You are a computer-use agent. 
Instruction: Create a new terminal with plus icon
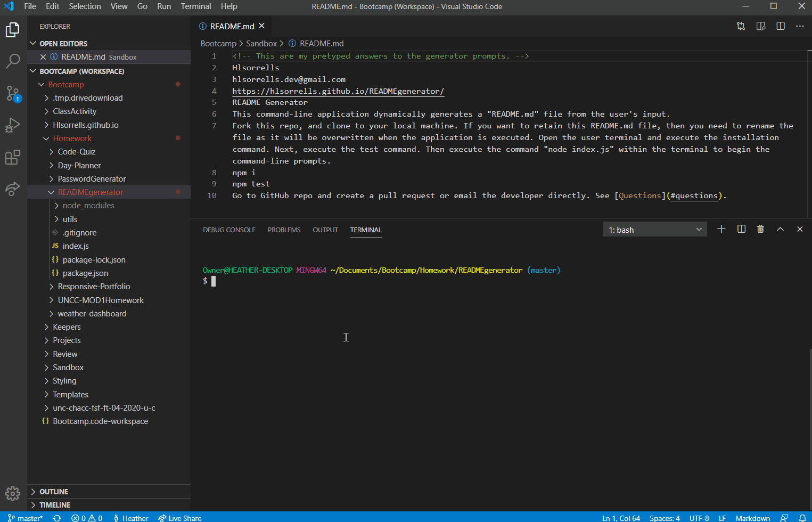point(721,229)
